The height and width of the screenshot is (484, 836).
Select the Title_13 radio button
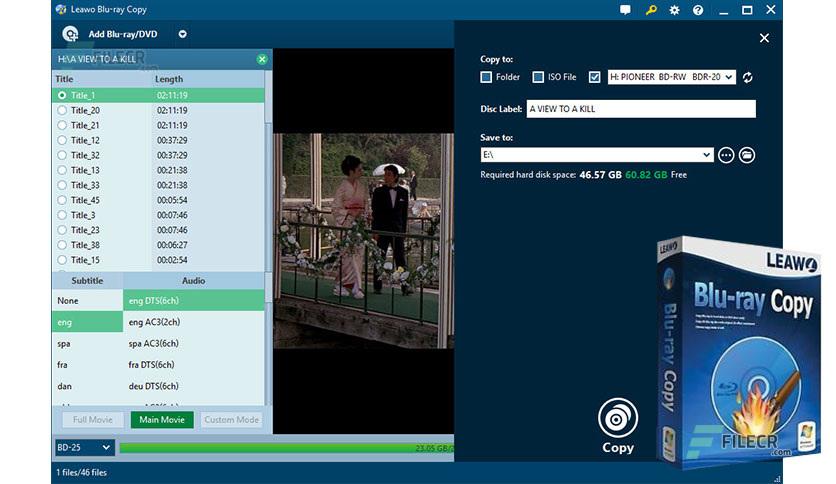[62, 170]
